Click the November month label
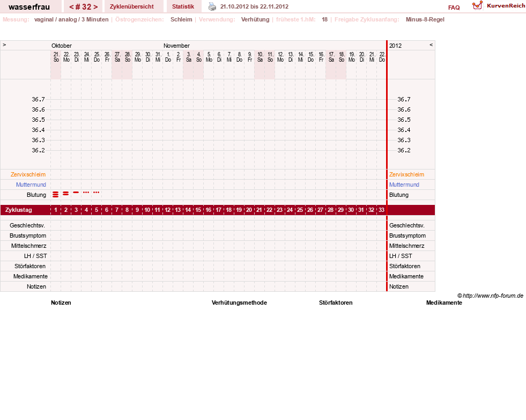The image size is (526, 420). tap(176, 46)
